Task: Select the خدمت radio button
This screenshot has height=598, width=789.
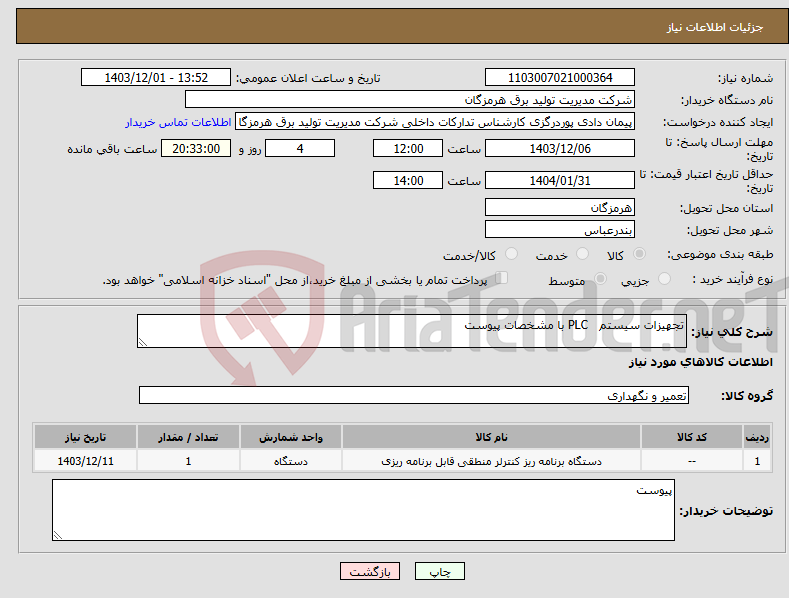Action: click(582, 254)
